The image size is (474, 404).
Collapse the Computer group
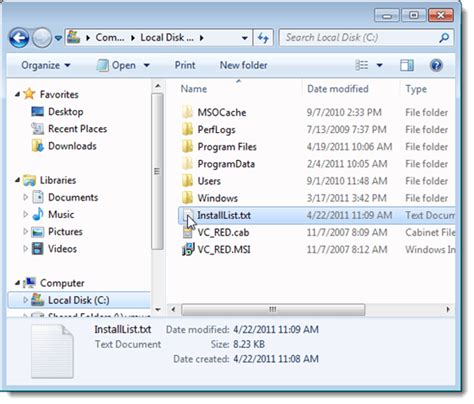[17, 283]
